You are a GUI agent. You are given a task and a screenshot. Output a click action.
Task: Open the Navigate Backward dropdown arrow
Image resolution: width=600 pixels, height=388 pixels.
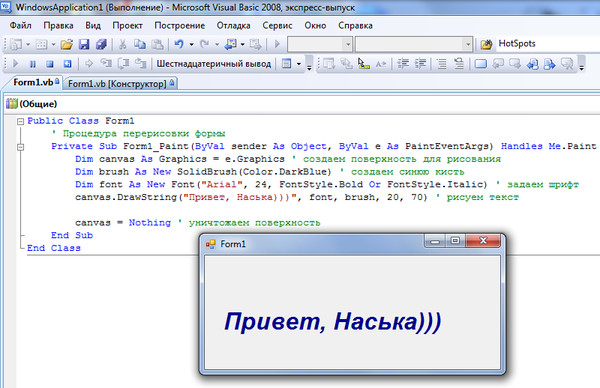point(243,44)
